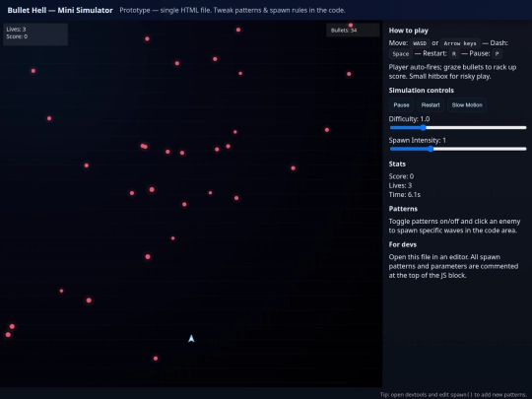
Task: Click 'Lives: 3' in Stats panel
Action: click(400, 185)
